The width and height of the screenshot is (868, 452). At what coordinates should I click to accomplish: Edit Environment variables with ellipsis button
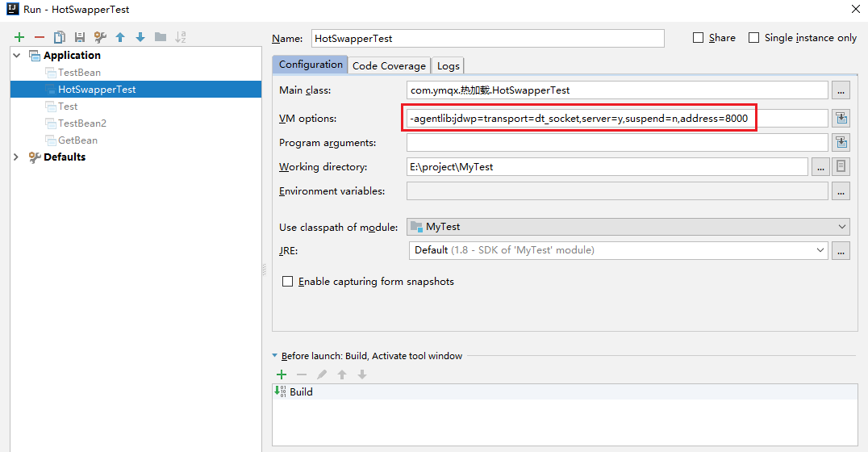coord(841,191)
